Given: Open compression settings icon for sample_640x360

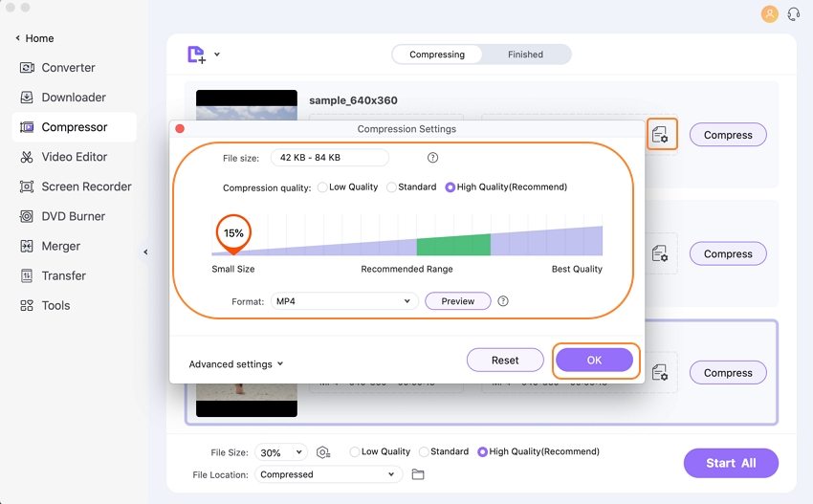Looking at the screenshot, I should tap(660, 135).
